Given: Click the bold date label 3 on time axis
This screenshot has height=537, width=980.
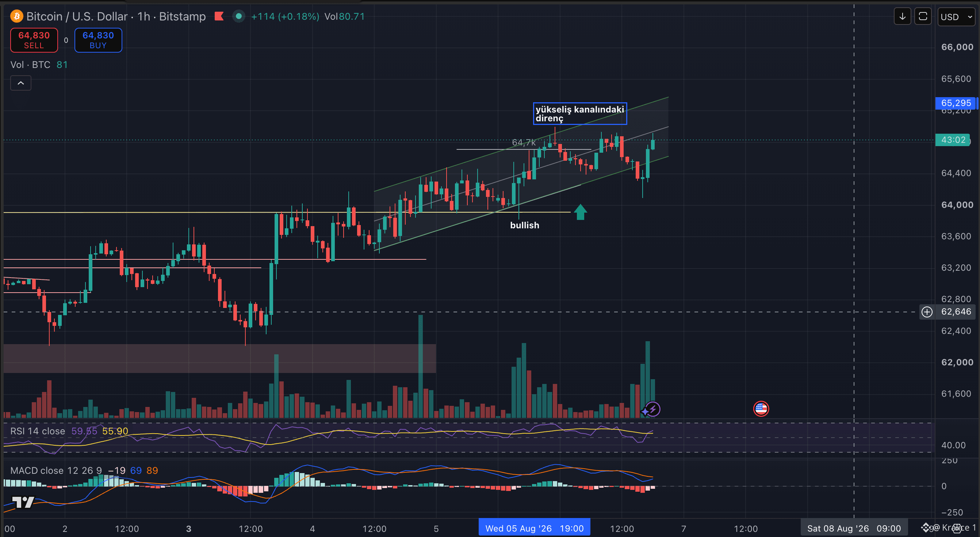Looking at the screenshot, I should (x=189, y=529).
